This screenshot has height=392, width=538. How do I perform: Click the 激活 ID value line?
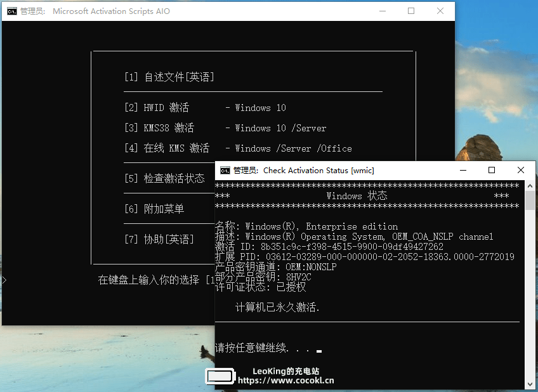(x=329, y=247)
